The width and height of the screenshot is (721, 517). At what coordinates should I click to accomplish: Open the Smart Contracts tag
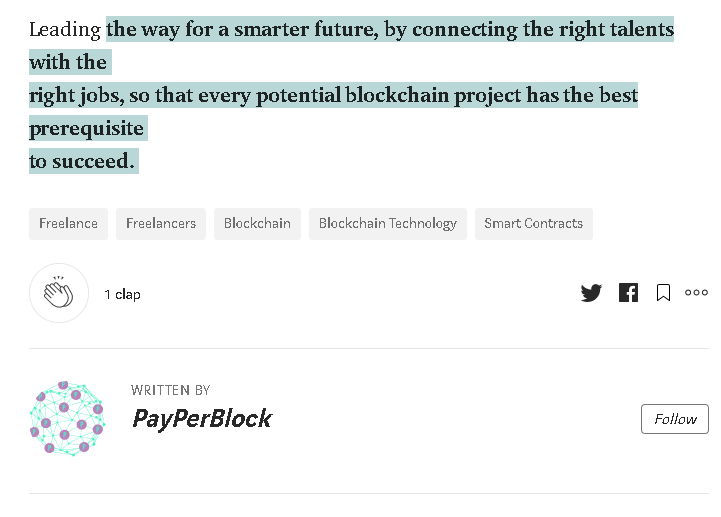coord(533,224)
